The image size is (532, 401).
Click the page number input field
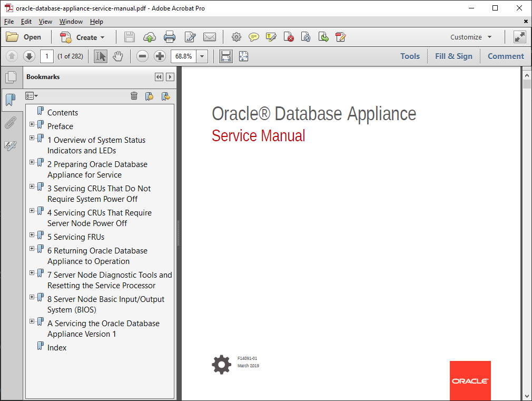47,56
